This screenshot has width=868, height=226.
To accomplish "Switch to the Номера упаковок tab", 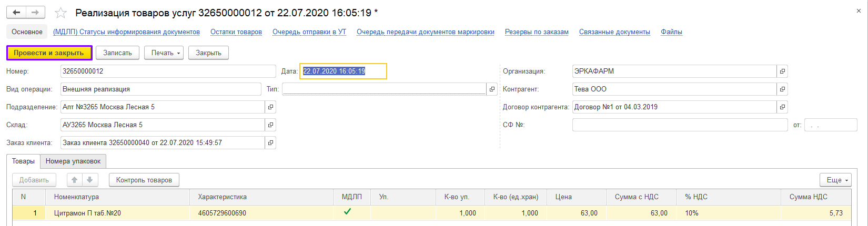I will tap(73, 161).
